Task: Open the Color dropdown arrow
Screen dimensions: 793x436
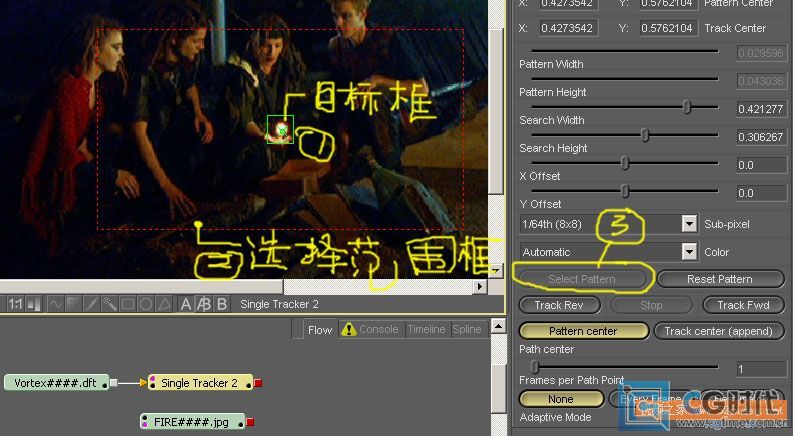Action: [x=689, y=251]
